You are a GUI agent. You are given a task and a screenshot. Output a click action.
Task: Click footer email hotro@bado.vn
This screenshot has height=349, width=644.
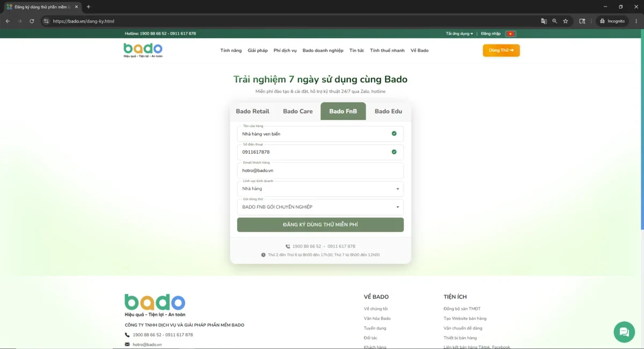click(147, 345)
